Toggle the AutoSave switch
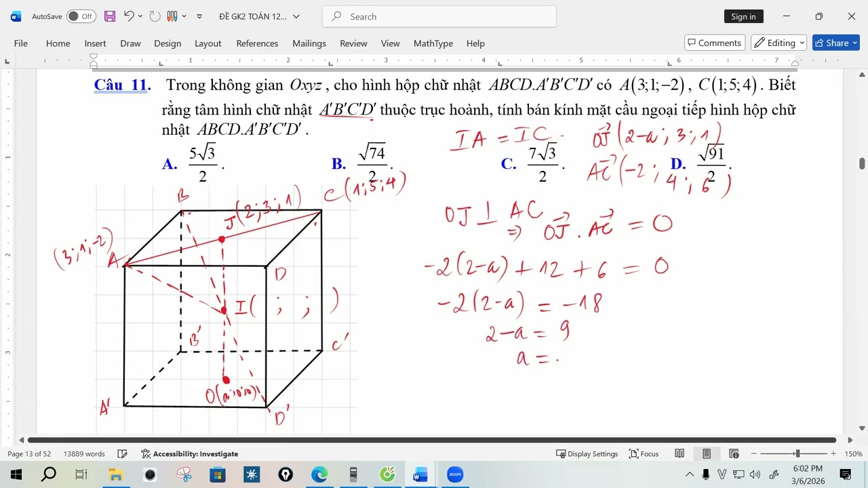 pyautogui.click(x=81, y=16)
